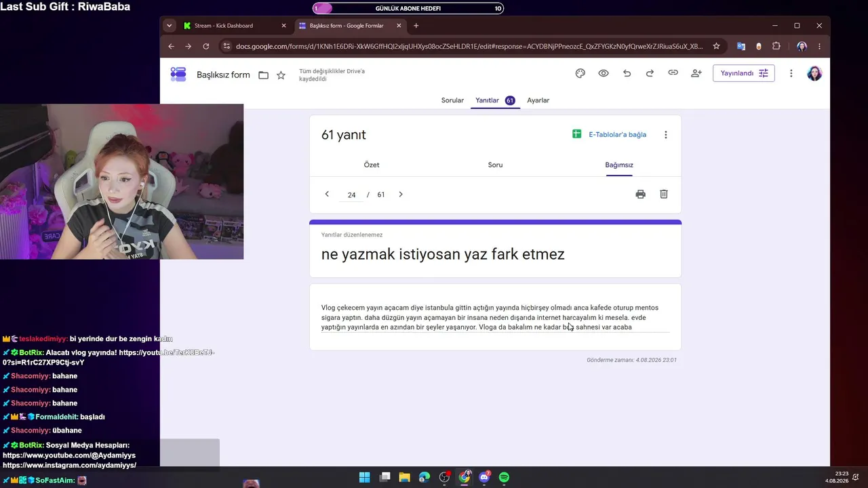Move form to folder icon

pos(263,75)
